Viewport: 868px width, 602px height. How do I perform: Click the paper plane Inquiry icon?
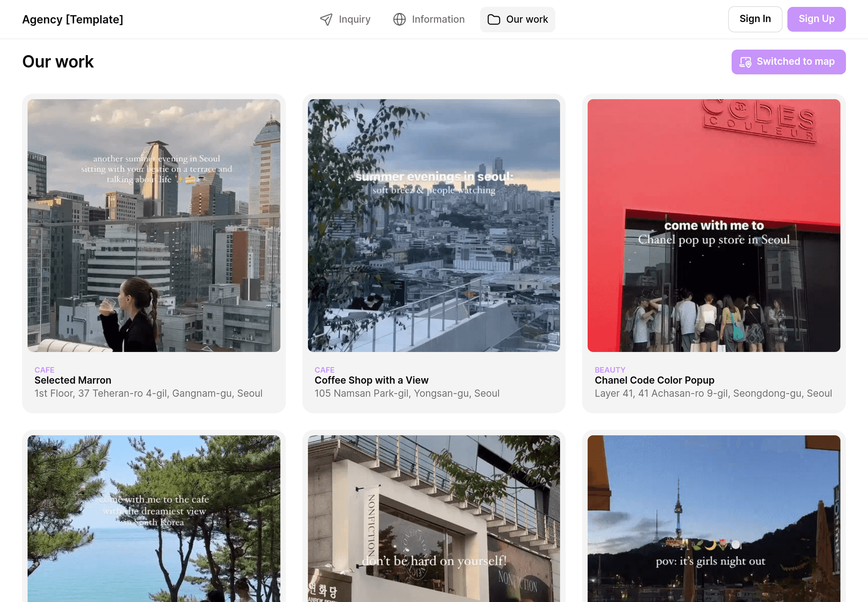pos(326,20)
